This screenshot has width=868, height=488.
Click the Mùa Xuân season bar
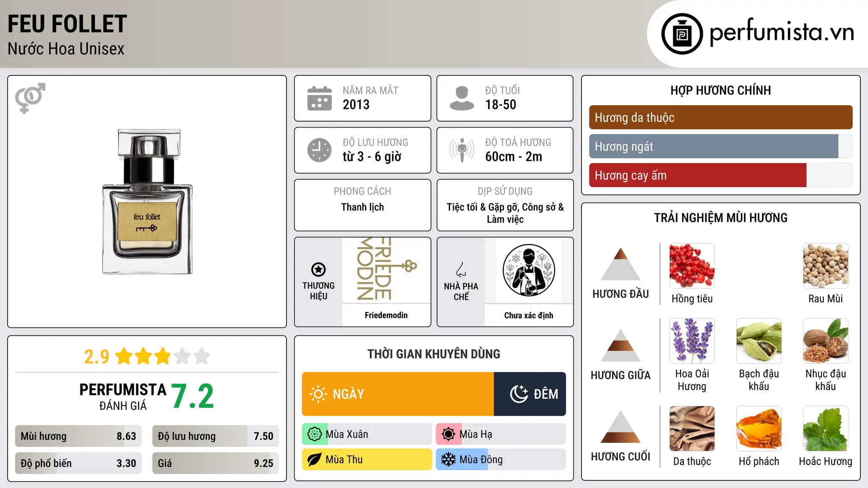(x=367, y=434)
